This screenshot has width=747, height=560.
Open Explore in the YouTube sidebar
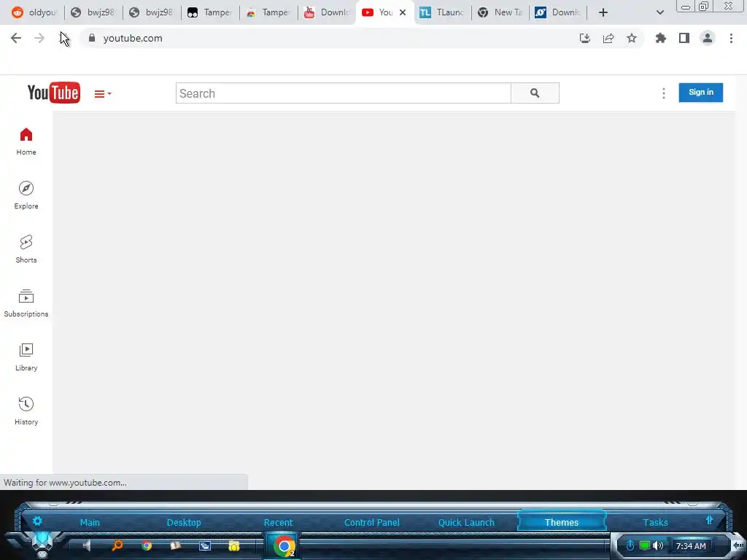coord(26,195)
